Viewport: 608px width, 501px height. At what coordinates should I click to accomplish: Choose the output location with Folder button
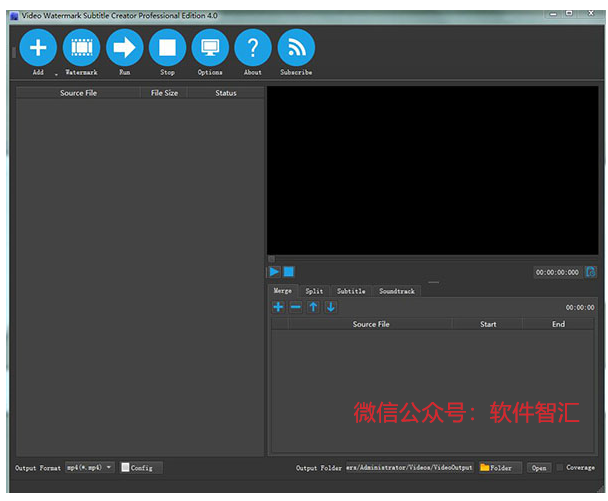coord(500,468)
